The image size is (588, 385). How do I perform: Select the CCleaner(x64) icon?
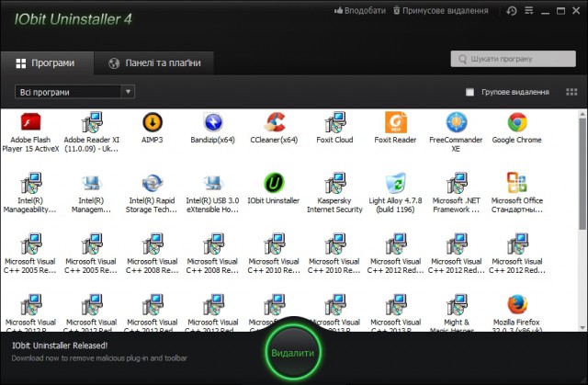click(x=274, y=122)
